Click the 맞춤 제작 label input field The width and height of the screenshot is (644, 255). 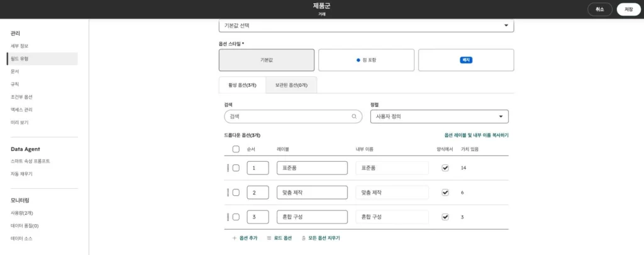pos(312,193)
